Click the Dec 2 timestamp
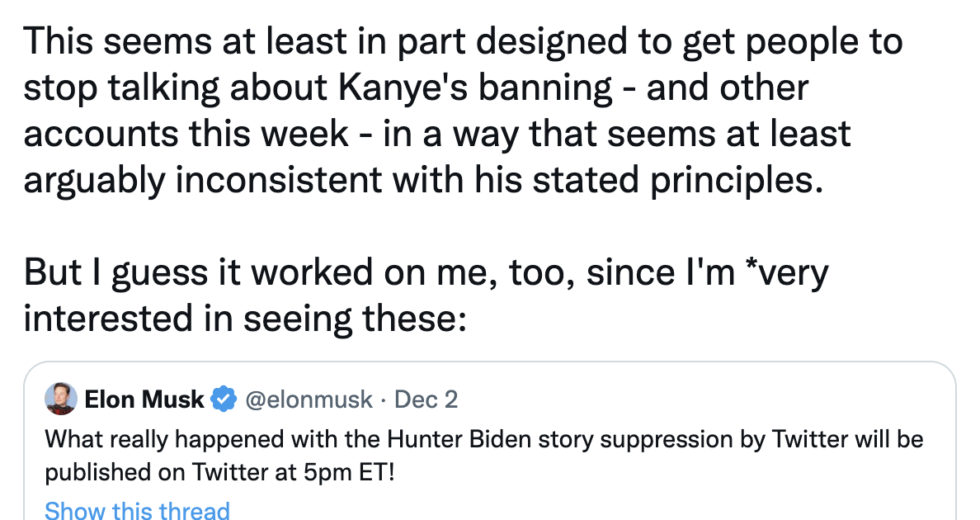The image size is (980, 520). click(426, 399)
